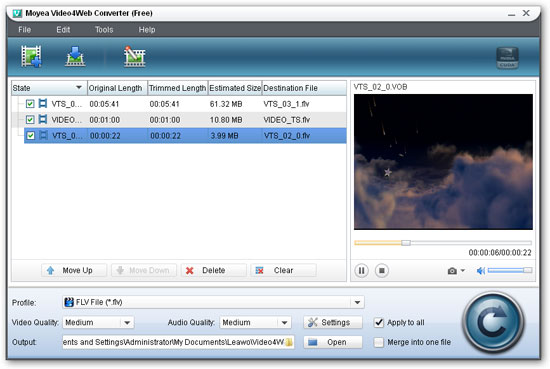Uncheck the VTS_02_0.flv row checkbox
The width and height of the screenshot is (550, 369).
31,135
